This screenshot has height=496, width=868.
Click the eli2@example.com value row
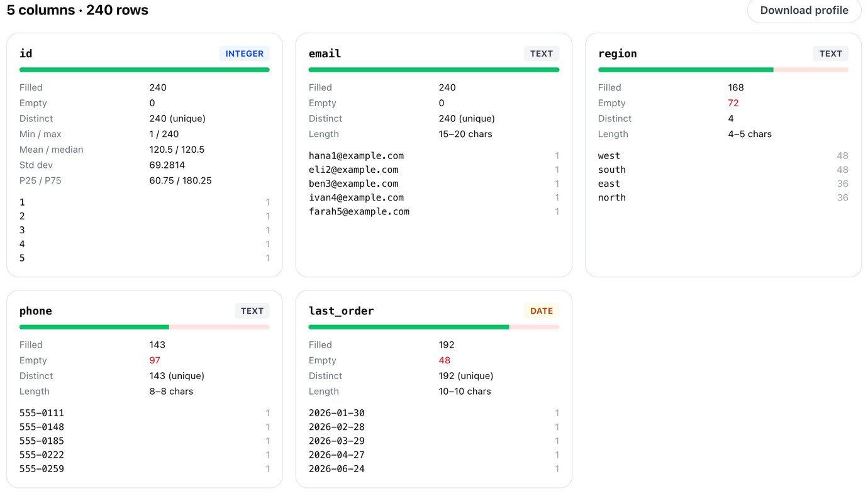tap(434, 170)
